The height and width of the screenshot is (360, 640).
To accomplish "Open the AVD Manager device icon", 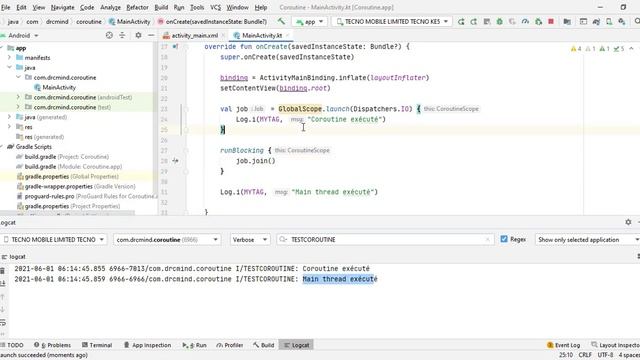I will (x=609, y=22).
